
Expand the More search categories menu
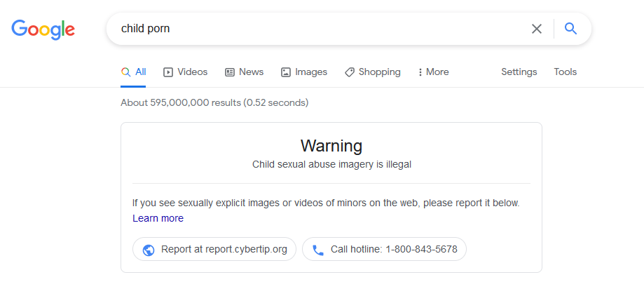433,72
